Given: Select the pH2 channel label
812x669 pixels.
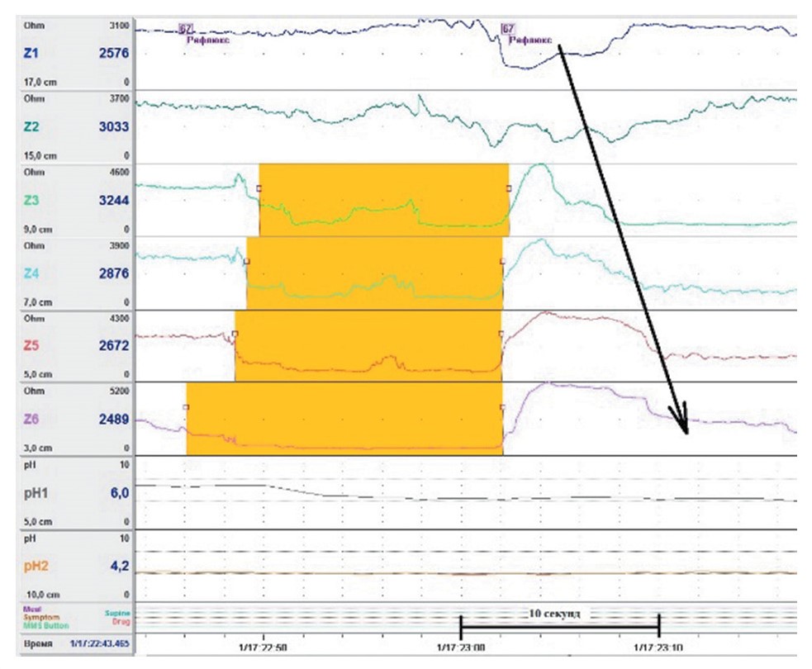Looking at the screenshot, I should [x=38, y=567].
